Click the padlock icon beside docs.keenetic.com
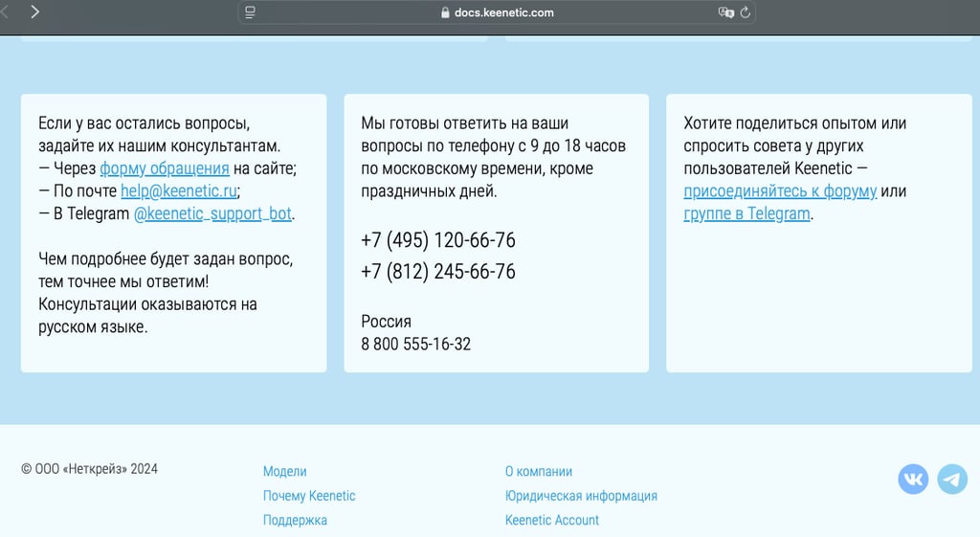 [445, 12]
